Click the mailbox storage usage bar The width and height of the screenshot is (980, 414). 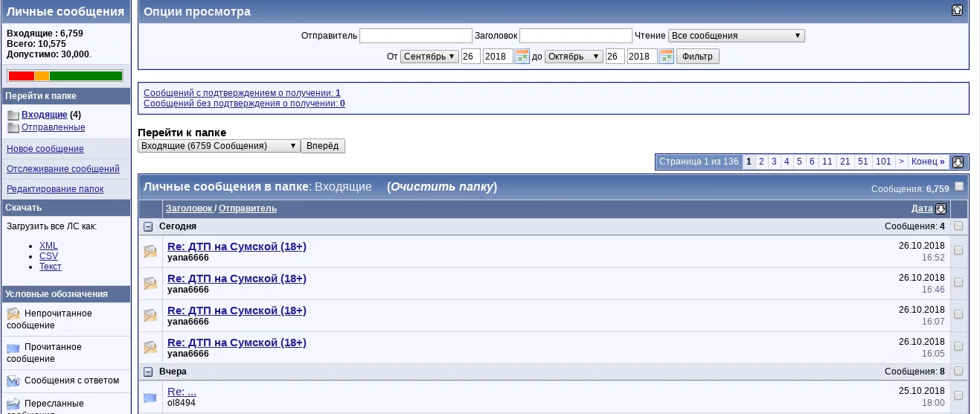coord(65,76)
